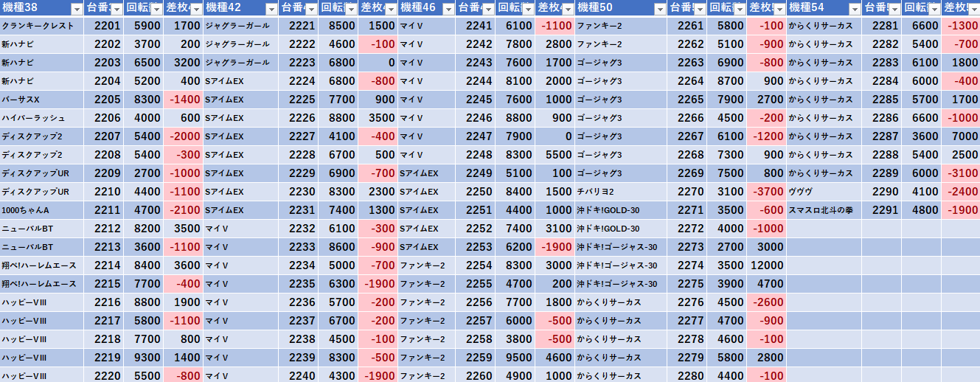Open filter dropdown for 回転 column beside 2221
Image resolution: width=980 pixels, height=382 pixels.
coord(352,9)
